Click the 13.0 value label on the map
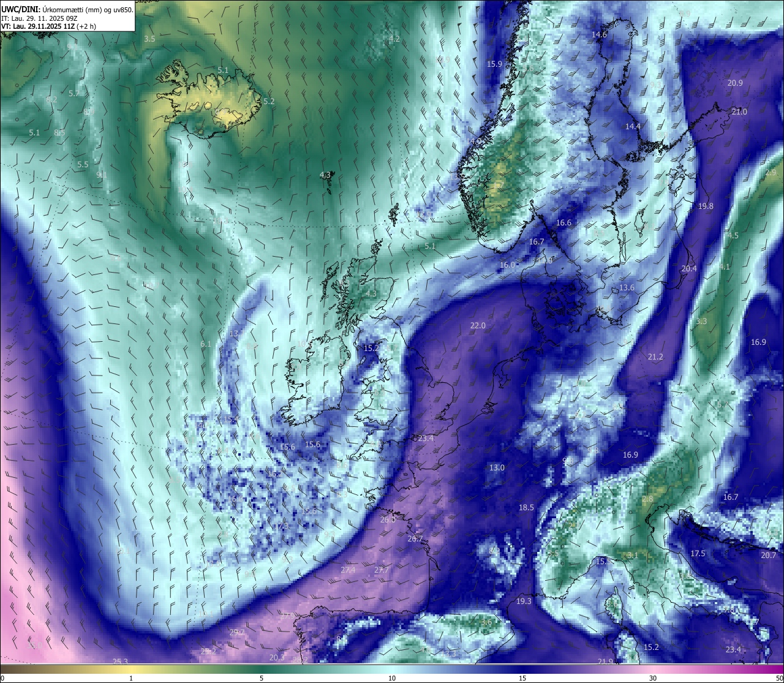Viewport: 784px width, 683px height. click(497, 468)
